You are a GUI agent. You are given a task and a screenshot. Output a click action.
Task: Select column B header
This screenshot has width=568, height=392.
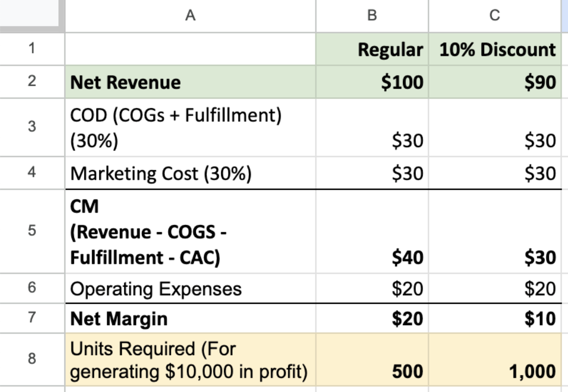click(372, 16)
